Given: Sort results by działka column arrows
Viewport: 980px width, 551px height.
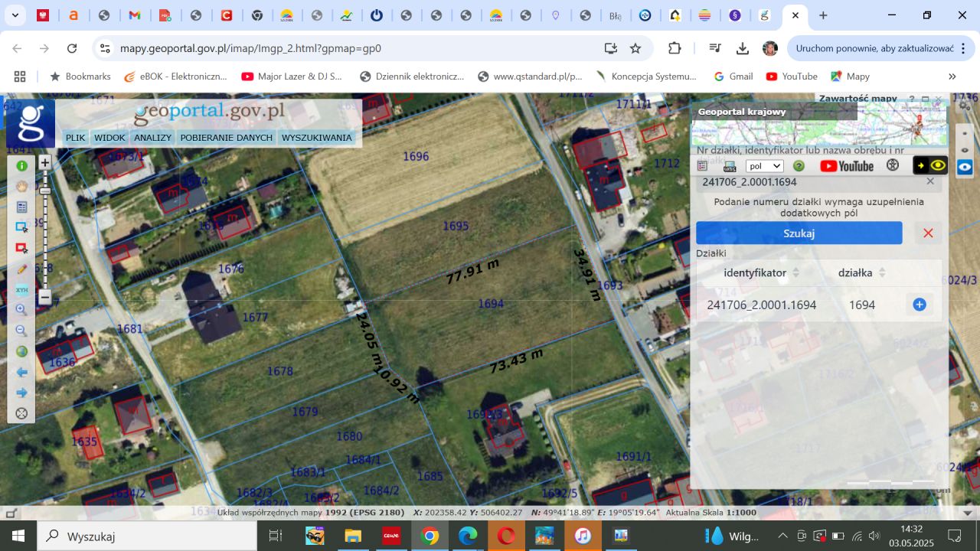Looking at the screenshot, I should coord(882,273).
